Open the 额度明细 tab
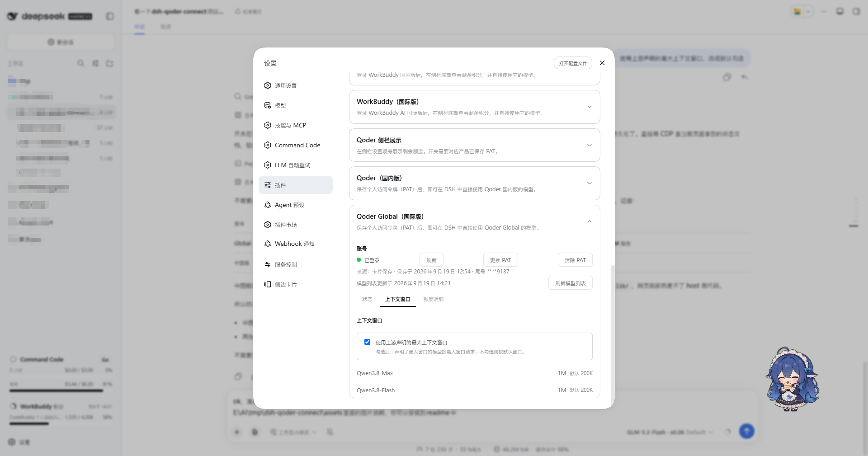Image resolution: width=868 pixels, height=456 pixels. pyautogui.click(x=433, y=299)
